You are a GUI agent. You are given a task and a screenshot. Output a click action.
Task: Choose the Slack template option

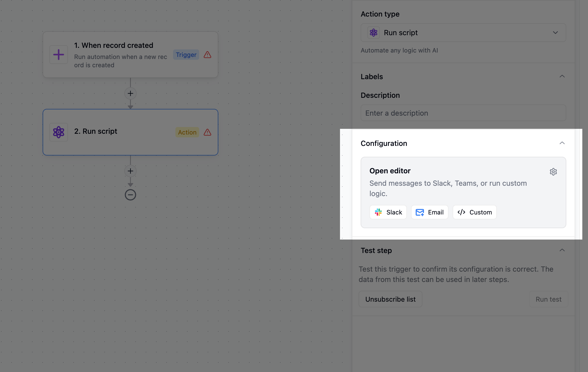coord(388,212)
